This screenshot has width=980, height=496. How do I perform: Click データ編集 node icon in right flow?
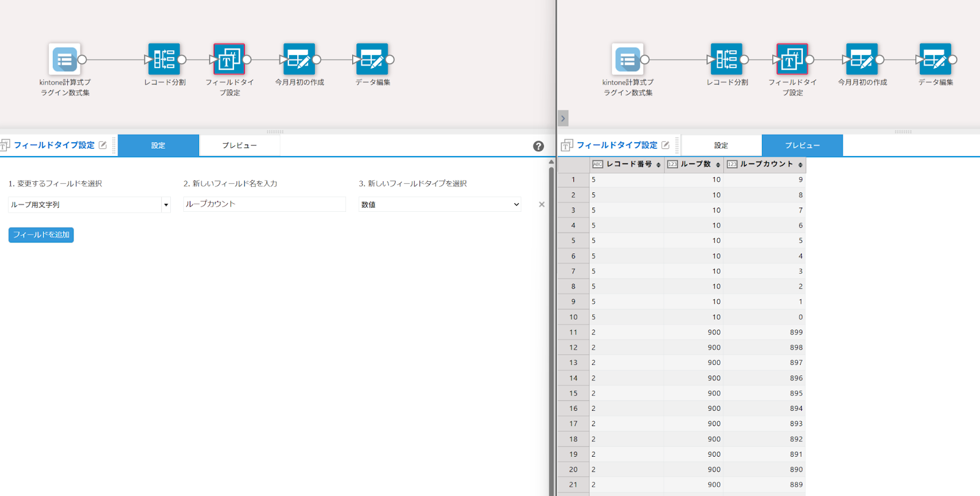[x=935, y=59]
